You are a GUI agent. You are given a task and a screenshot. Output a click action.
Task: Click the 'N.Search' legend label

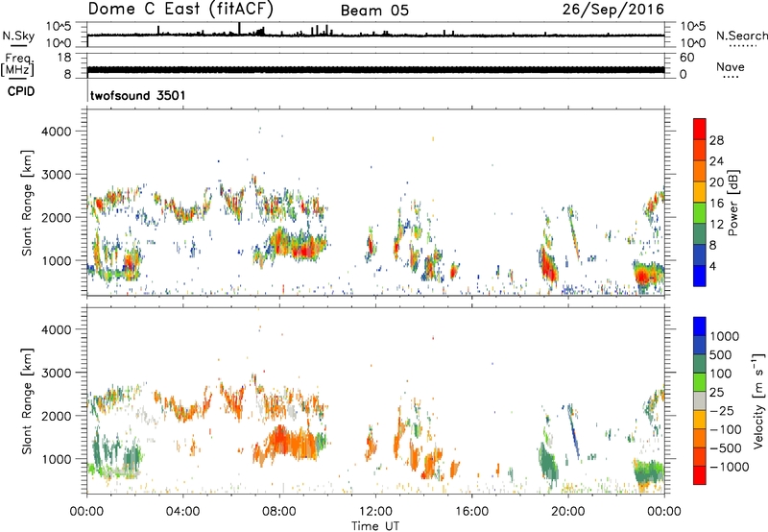(x=741, y=36)
